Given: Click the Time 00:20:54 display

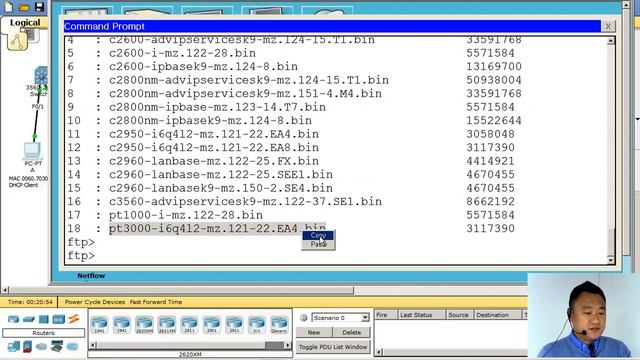Looking at the screenshot, I should pyautogui.click(x=30, y=302).
